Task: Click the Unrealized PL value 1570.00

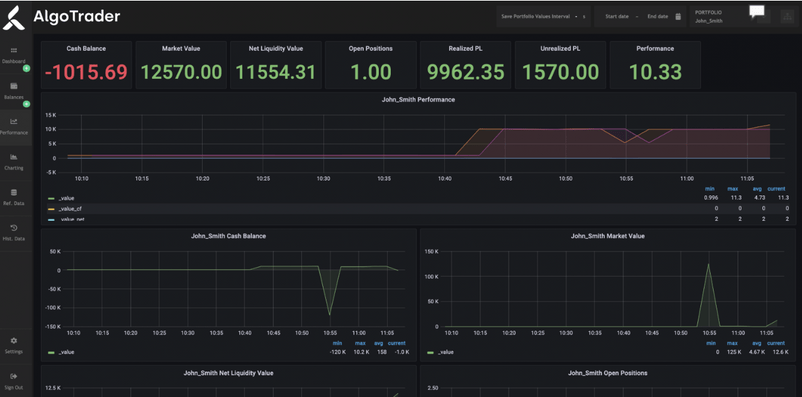Action: (x=560, y=72)
